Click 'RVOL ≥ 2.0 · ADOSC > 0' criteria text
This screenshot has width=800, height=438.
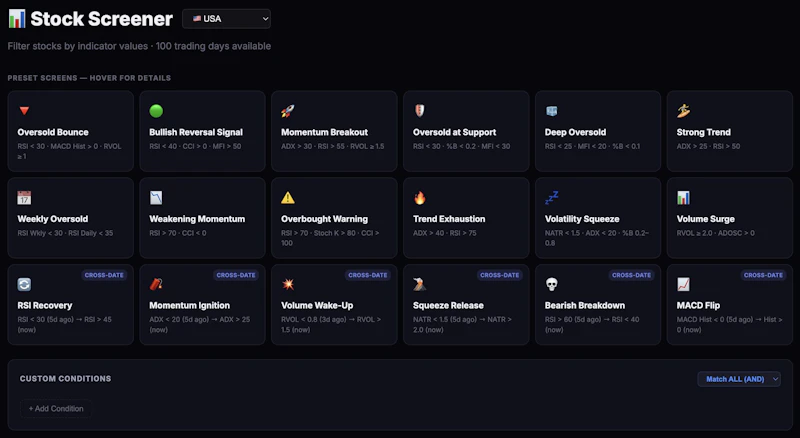[x=715, y=233]
